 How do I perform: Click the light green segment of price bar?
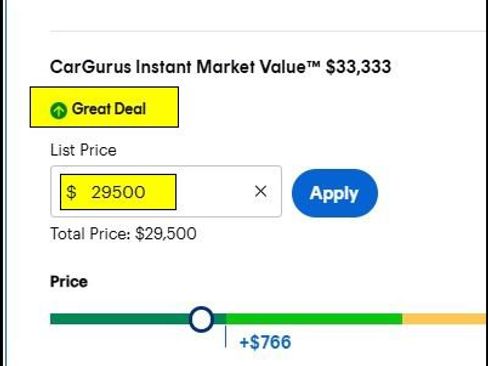coord(314,319)
